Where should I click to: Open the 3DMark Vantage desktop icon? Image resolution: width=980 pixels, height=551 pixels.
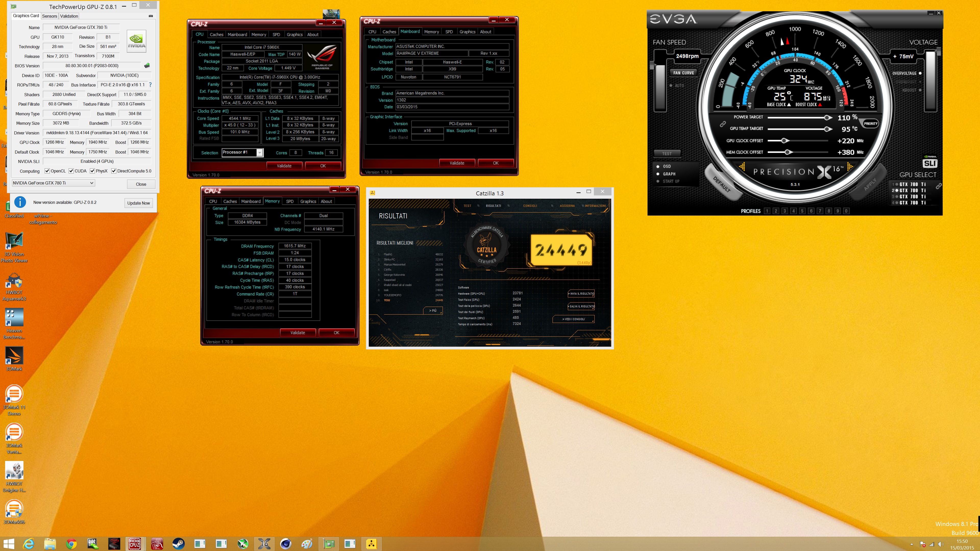tap(14, 439)
